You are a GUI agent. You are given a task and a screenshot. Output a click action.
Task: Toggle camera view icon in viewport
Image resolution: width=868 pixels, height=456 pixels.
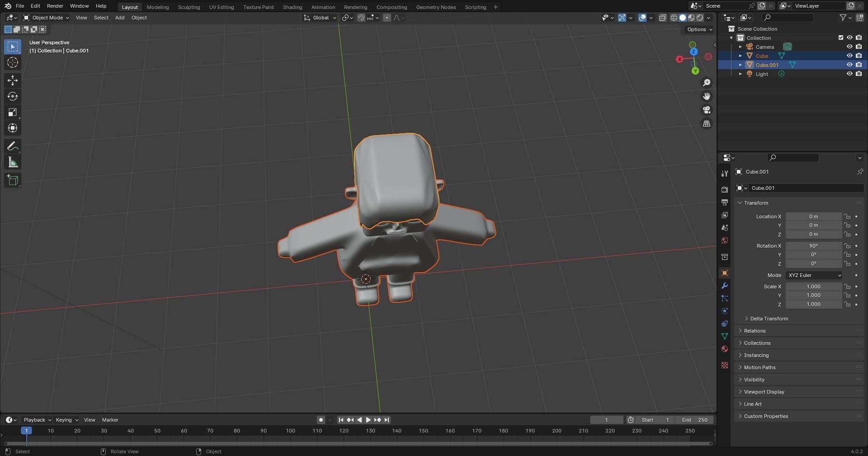click(706, 110)
